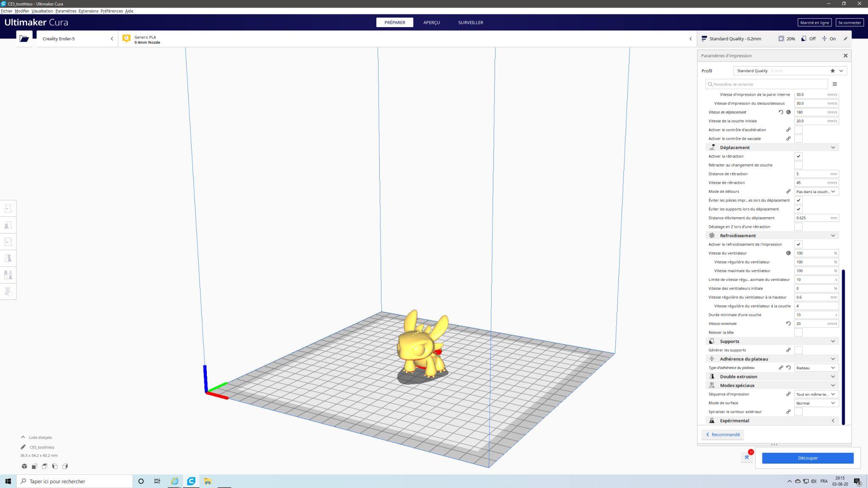Open the settings visibility hamburger menu
868x488 pixels.
(835, 84)
